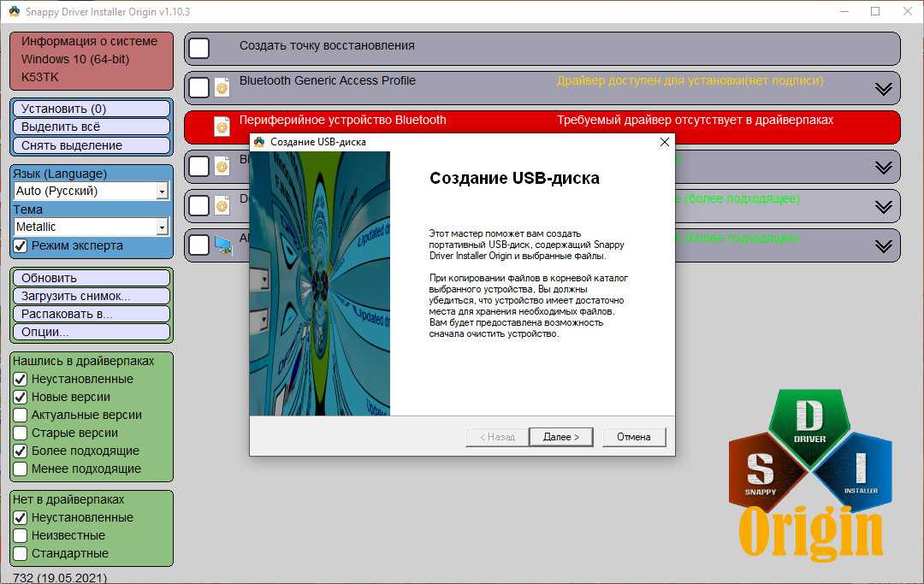Expand chevron of the last driver row
Screen dimensions: 924x584
tap(883, 246)
